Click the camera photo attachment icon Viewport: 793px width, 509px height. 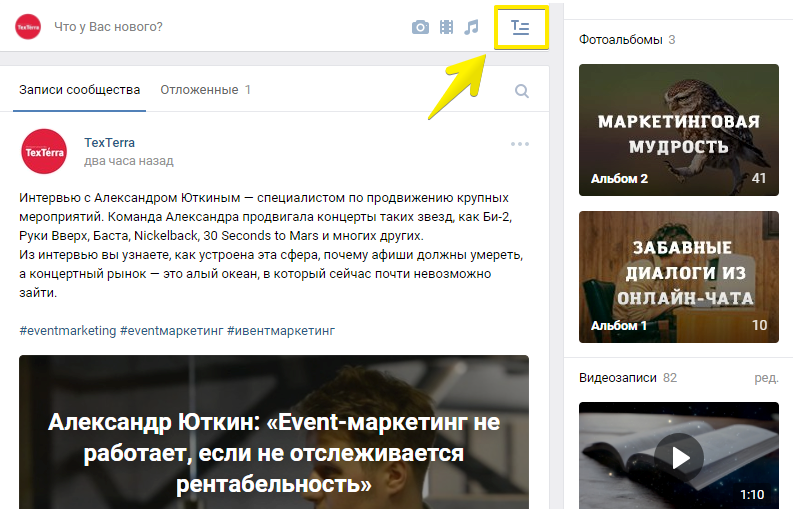click(421, 27)
